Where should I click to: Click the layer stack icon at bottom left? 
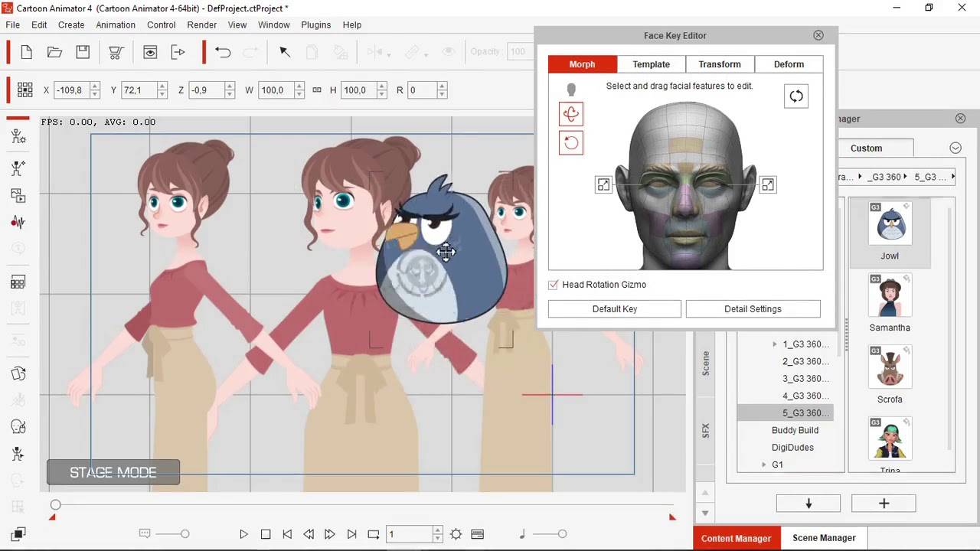tap(18, 533)
